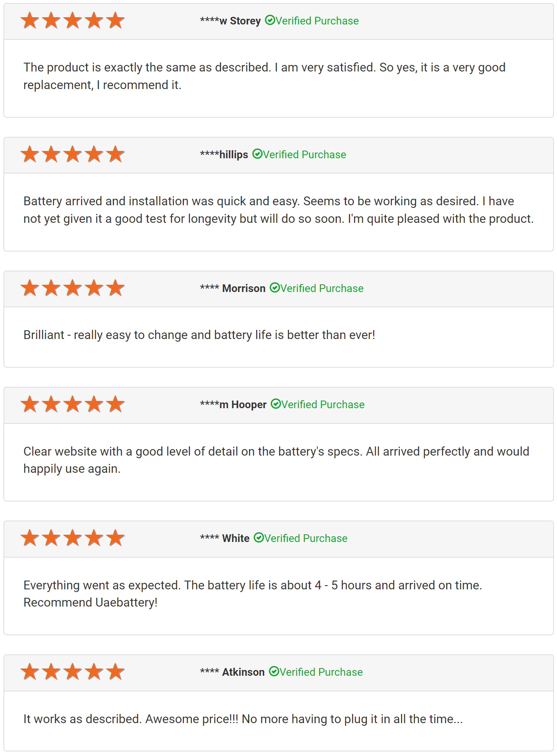Click the second star in White's rating

tap(51, 538)
